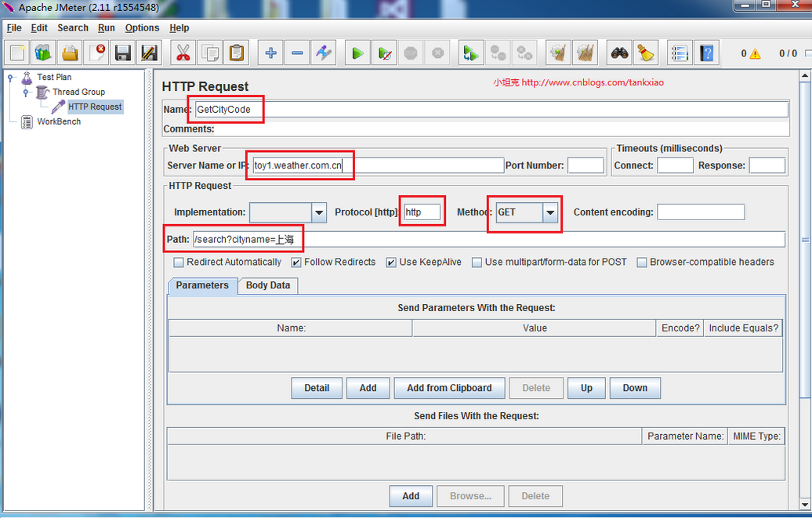The height and width of the screenshot is (518, 812).
Task: Click the Expand All plus icon
Action: click(x=271, y=53)
